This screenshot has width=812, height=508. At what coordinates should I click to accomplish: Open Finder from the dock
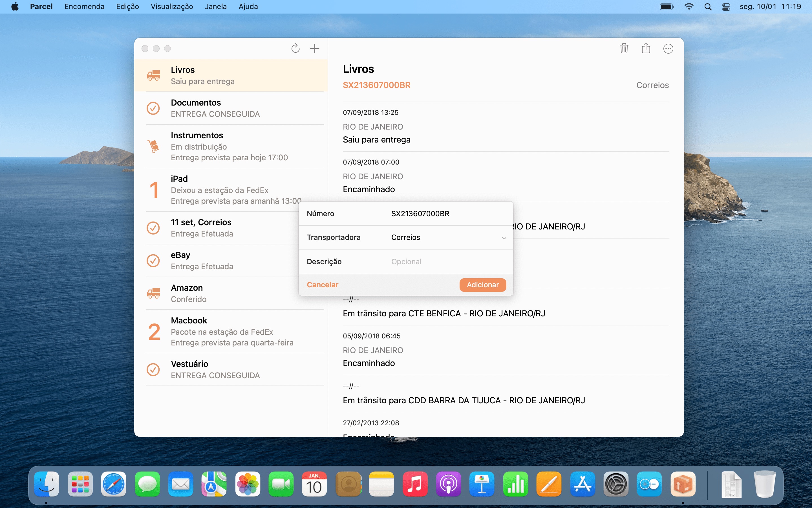click(47, 484)
